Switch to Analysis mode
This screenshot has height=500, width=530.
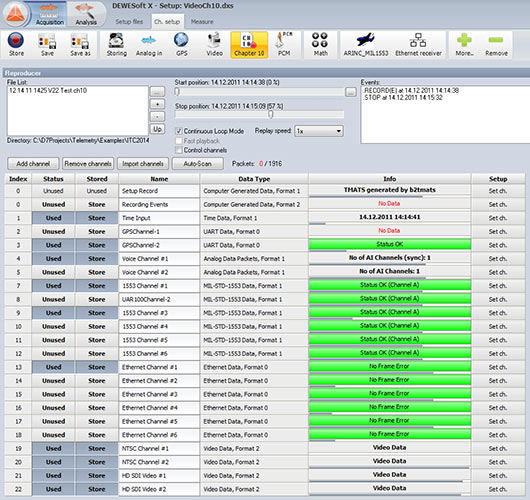tap(86, 14)
